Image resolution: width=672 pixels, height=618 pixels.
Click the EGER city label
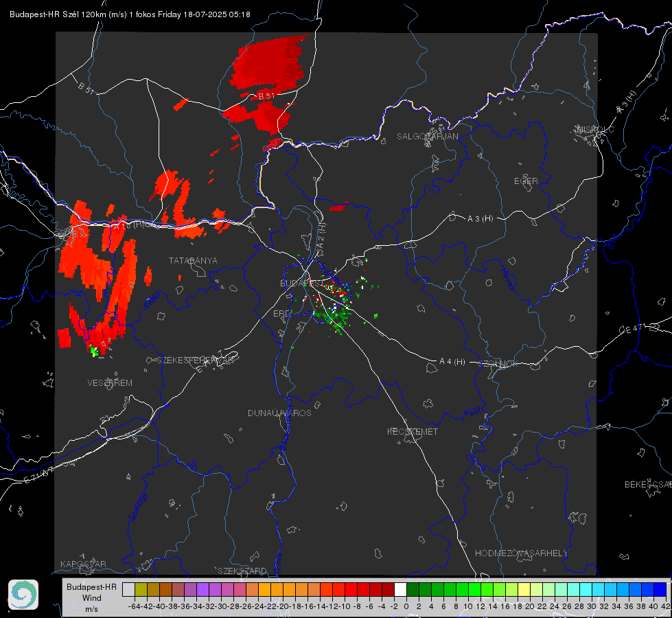(526, 181)
